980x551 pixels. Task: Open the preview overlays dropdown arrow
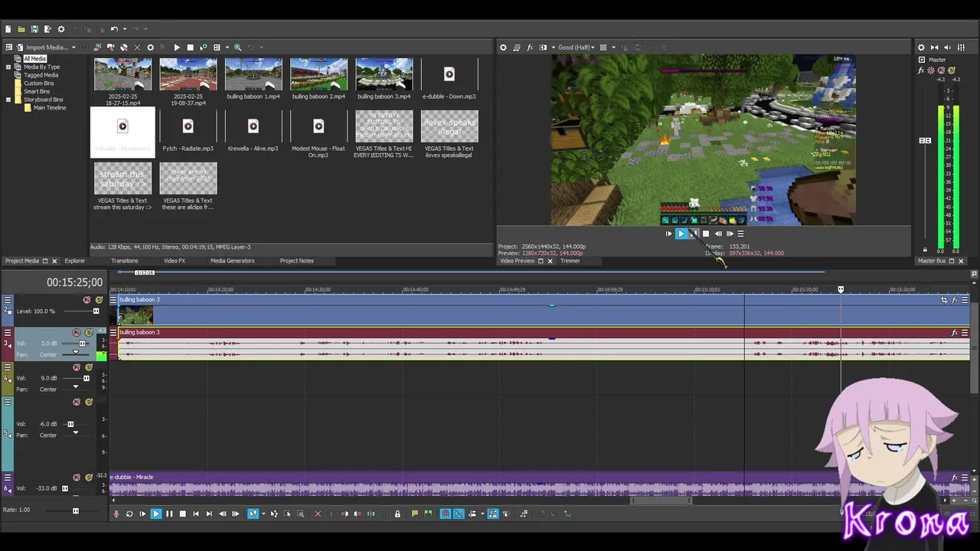pos(613,47)
